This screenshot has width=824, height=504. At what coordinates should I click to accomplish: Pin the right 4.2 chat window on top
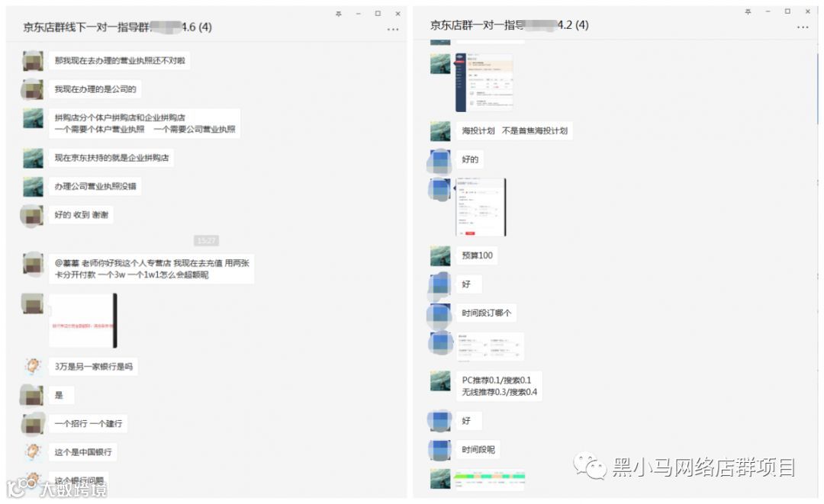click(748, 11)
